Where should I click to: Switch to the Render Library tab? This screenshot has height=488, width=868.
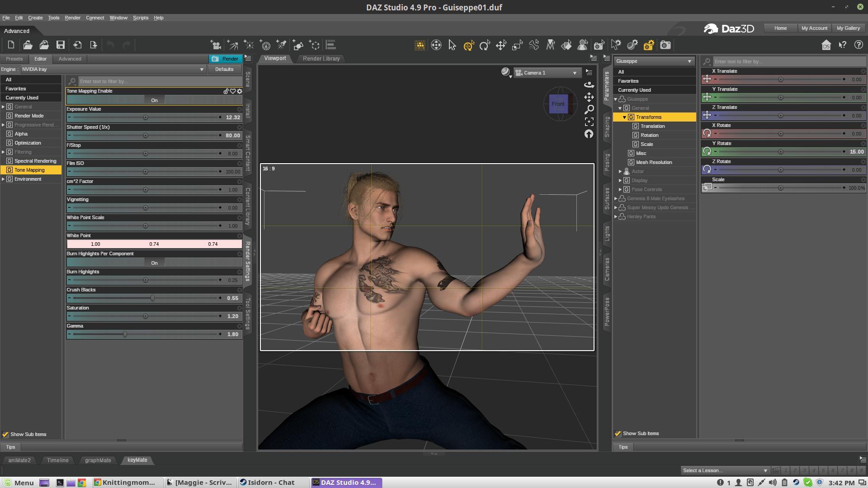click(x=321, y=58)
